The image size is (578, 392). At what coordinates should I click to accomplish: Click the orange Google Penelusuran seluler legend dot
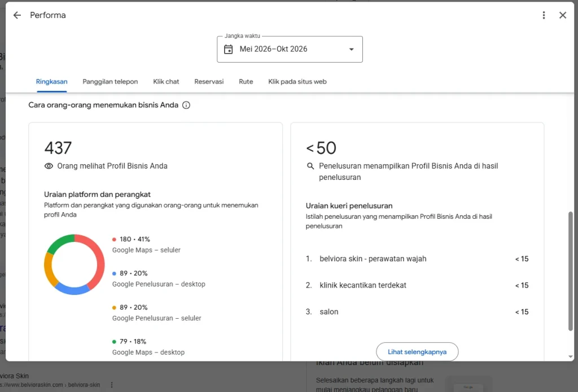click(114, 307)
